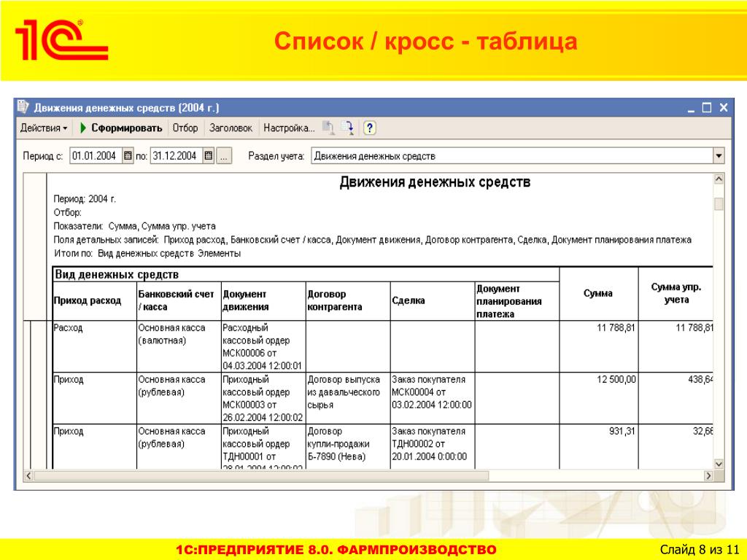Click Приходный кассовый ордер МСК00003 cell
The width and height of the screenshot is (747, 560).
tap(263, 398)
